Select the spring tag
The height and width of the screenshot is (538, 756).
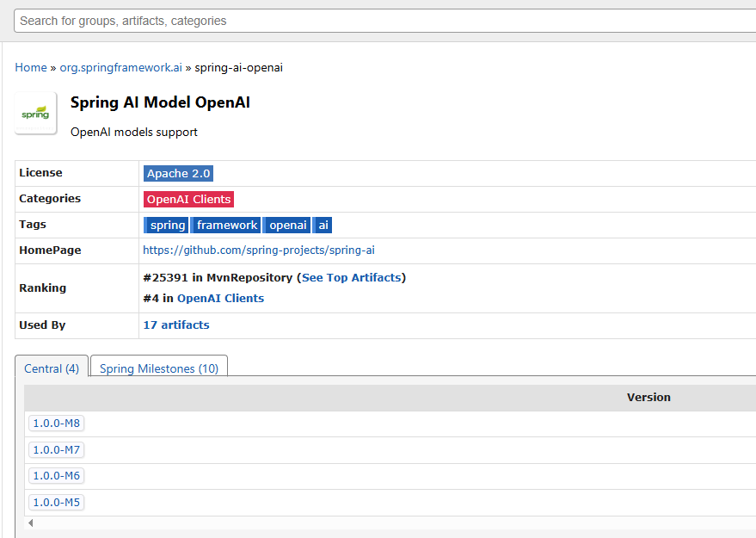click(x=166, y=225)
